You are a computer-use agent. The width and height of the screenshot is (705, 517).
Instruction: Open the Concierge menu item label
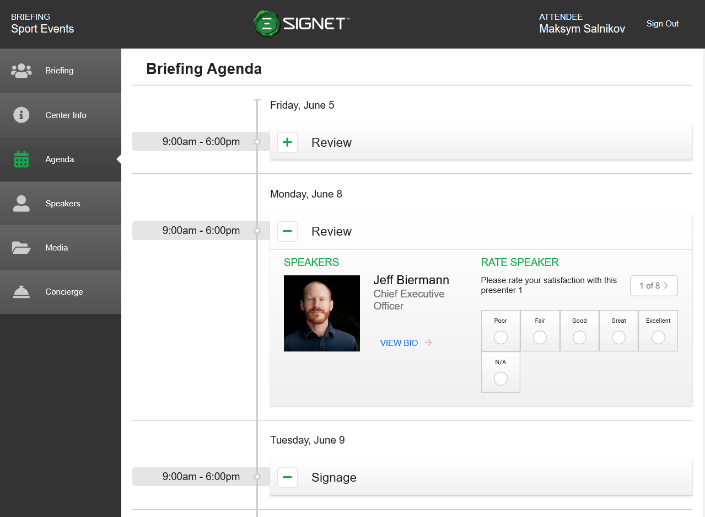point(64,292)
